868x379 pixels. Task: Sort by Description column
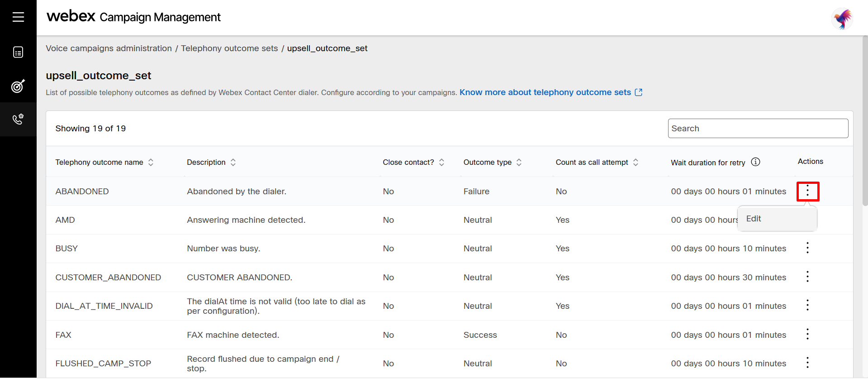pos(233,162)
